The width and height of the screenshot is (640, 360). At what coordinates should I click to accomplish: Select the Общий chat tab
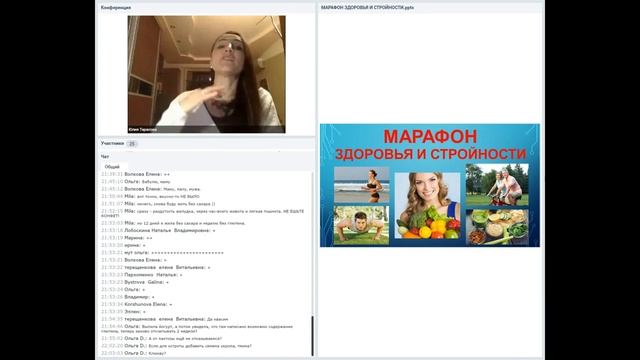point(112,167)
